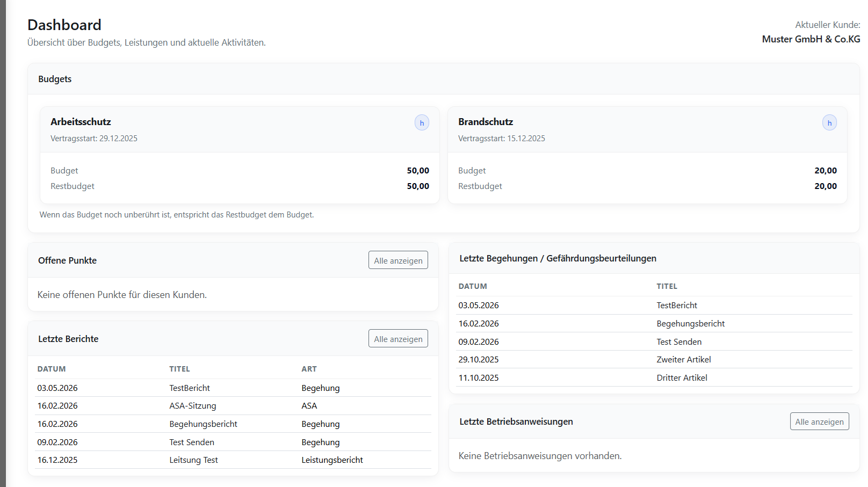The width and height of the screenshot is (868, 487).
Task: Click the DATUM column header in Letzte Berichte
Action: click(x=52, y=369)
